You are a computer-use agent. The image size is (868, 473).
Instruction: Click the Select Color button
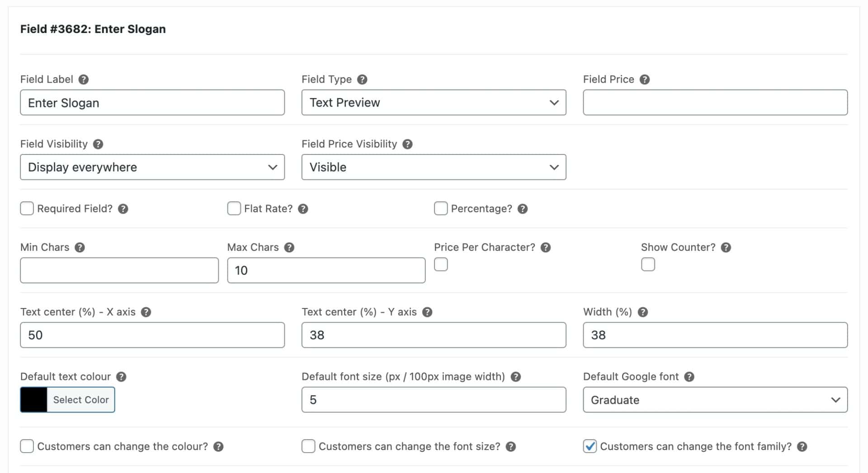click(81, 400)
